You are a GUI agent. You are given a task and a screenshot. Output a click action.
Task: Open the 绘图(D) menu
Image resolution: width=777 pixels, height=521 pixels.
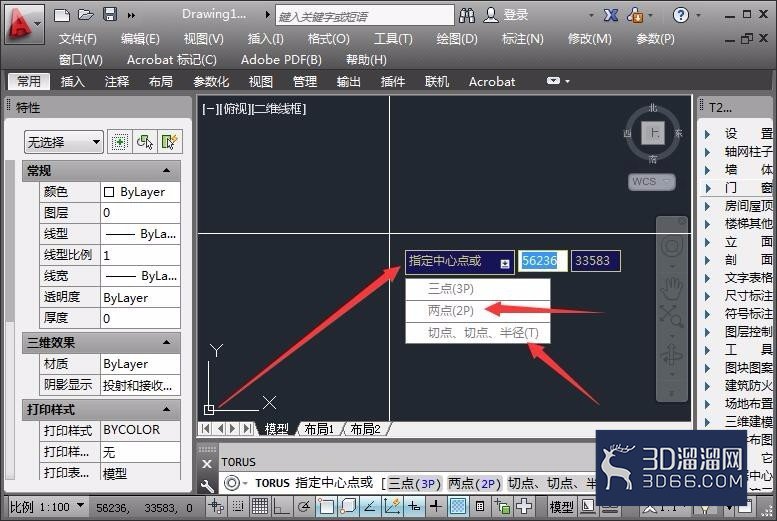tap(456, 39)
